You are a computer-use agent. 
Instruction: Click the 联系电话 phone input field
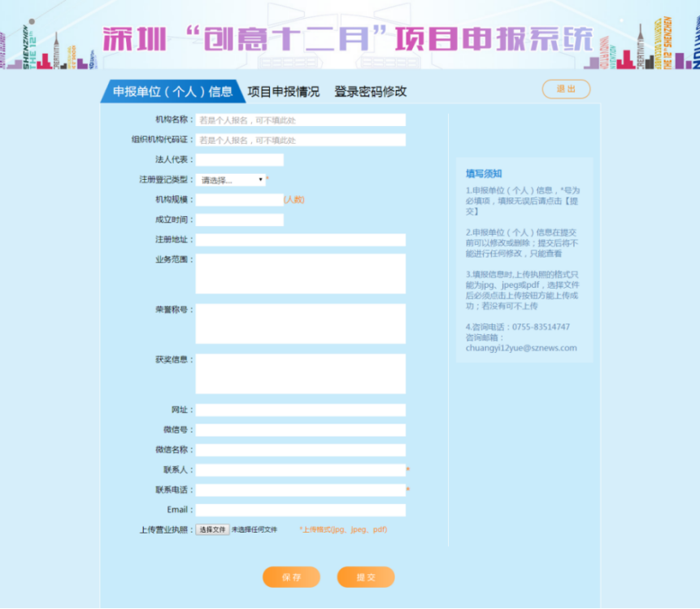click(x=299, y=490)
